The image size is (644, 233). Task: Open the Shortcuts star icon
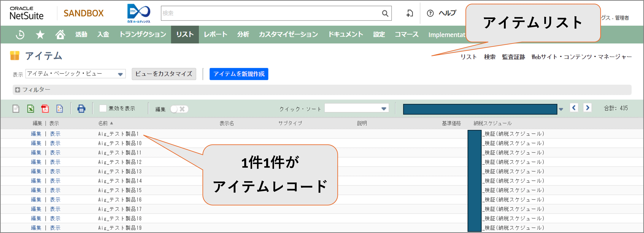(40, 35)
